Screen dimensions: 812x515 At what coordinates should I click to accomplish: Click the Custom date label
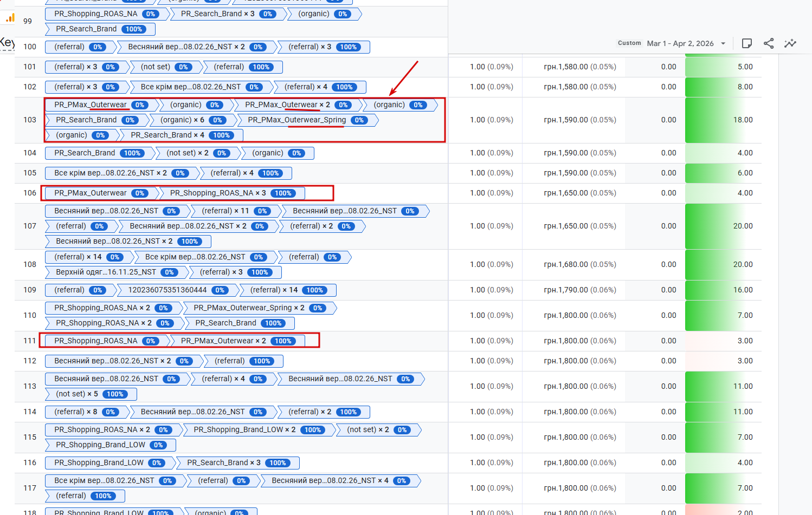(629, 43)
